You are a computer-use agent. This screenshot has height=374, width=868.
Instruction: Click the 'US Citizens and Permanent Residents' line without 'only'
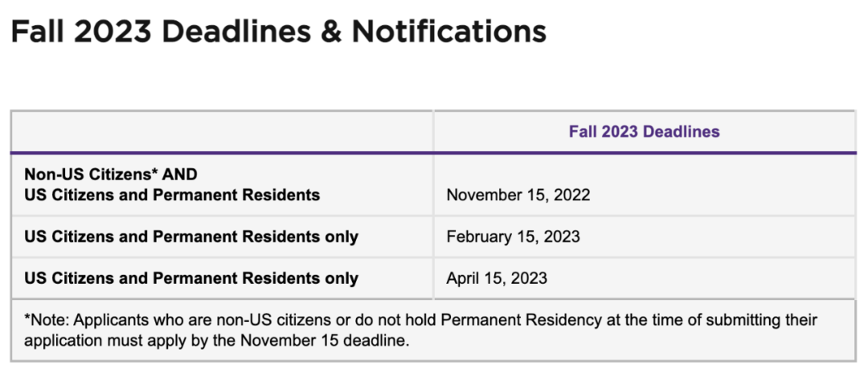click(172, 195)
